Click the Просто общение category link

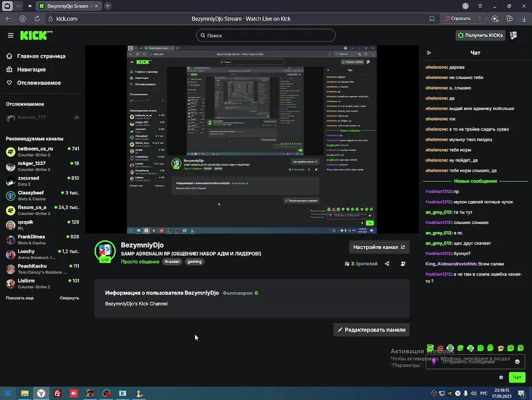coord(140,262)
